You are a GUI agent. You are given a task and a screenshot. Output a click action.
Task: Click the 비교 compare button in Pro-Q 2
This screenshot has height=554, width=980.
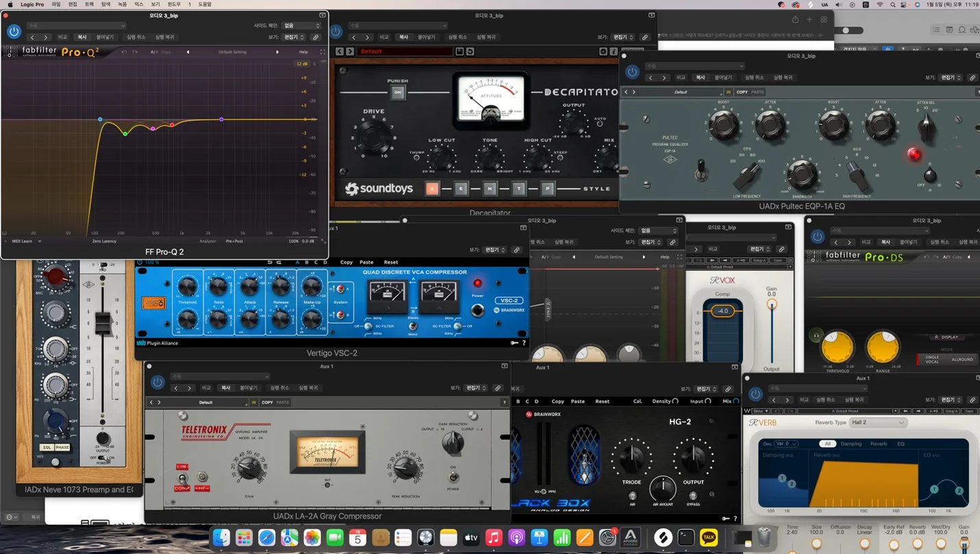click(x=62, y=37)
